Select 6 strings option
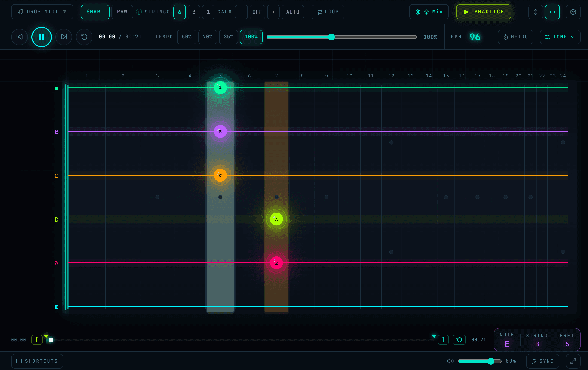The width and height of the screenshot is (588, 370). click(x=180, y=12)
